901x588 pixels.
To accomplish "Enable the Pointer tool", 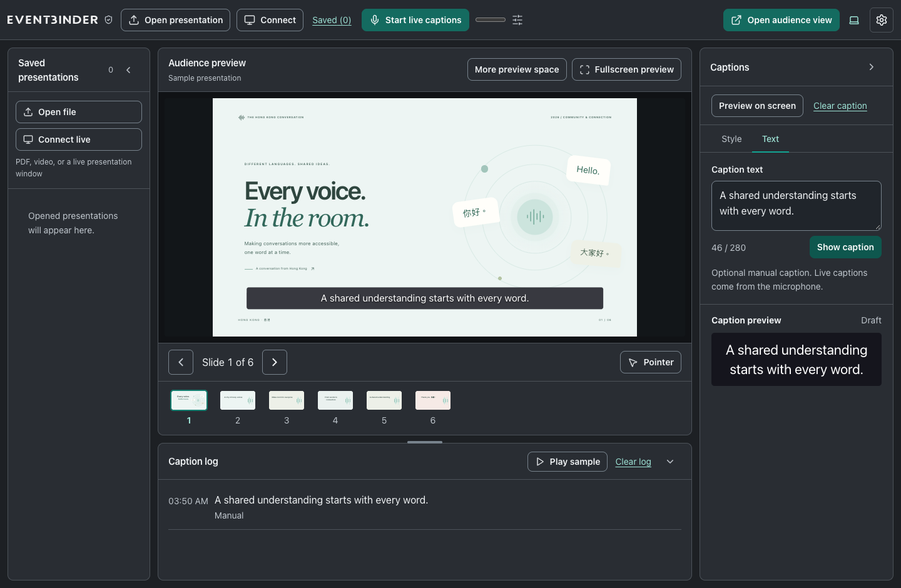I will pyautogui.click(x=651, y=362).
